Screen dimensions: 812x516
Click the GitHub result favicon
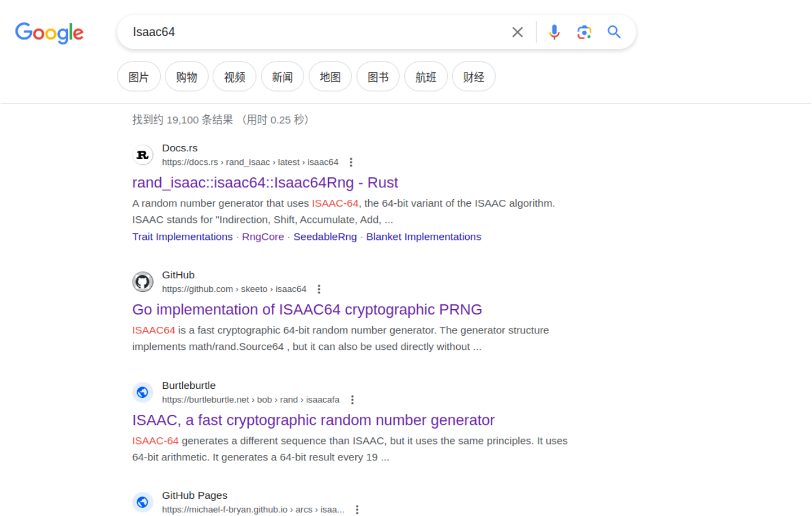pos(142,281)
